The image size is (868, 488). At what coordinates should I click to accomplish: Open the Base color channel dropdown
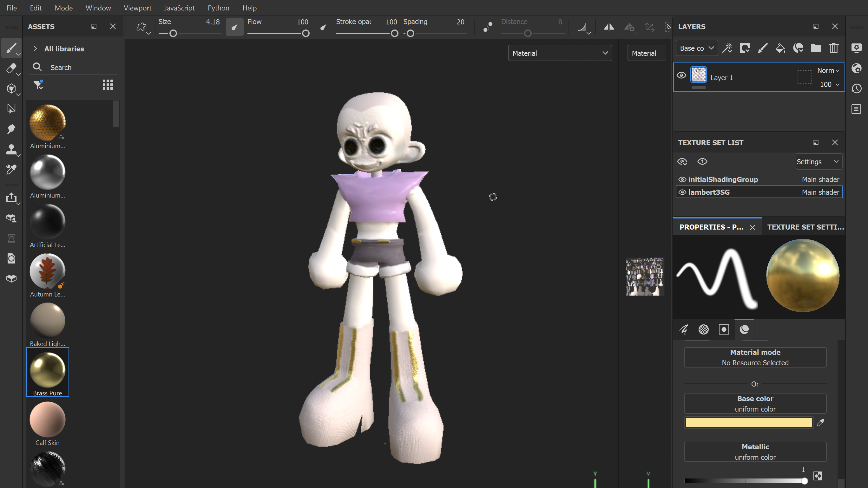click(x=696, y=48)
